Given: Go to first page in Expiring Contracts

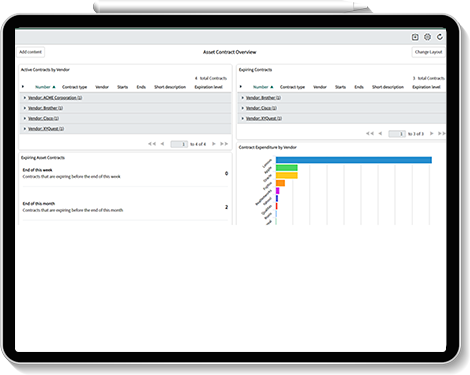Looking at the screenshot, I should click(370, 134).
